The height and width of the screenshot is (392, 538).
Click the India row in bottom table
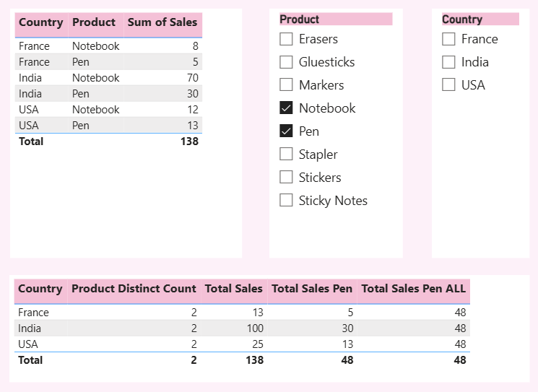[x=34, y=328]
